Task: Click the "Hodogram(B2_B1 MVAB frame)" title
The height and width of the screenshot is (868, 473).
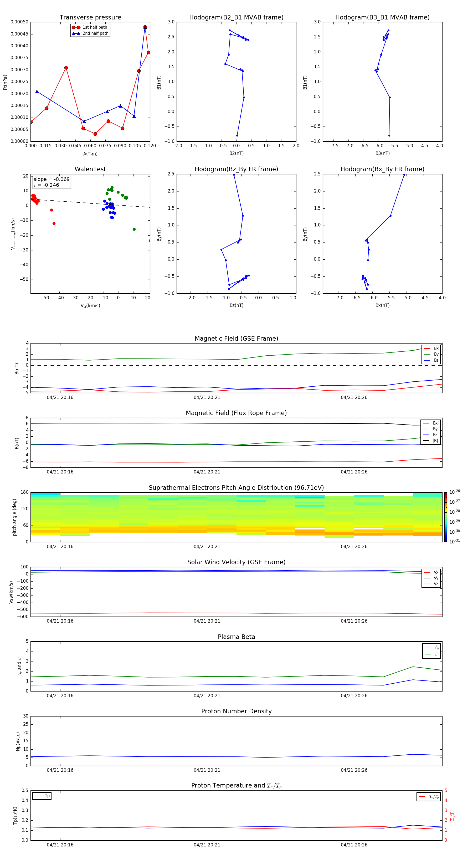Action: click(x=236, y=18)
